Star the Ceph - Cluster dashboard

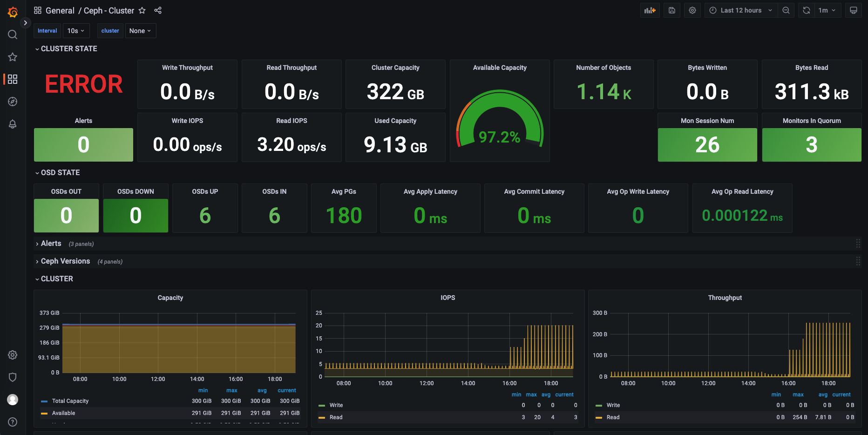tap(142, 10)
